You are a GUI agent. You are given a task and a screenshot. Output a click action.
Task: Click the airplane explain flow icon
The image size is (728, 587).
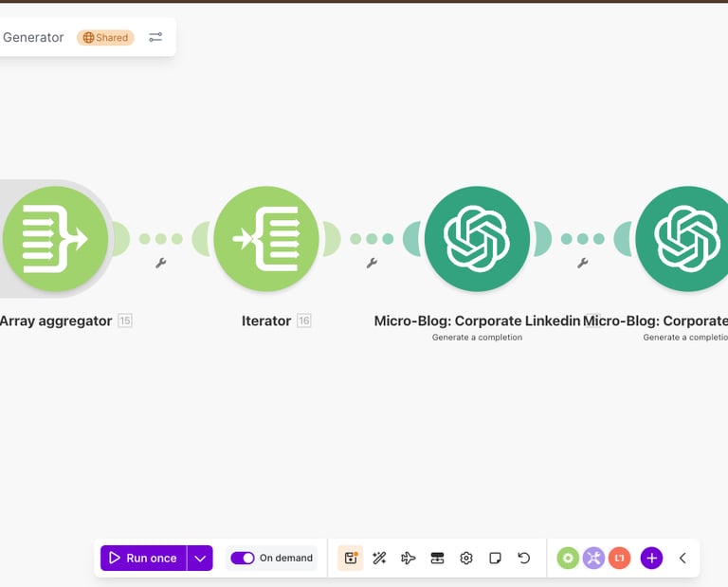click(x=409, y=558)
